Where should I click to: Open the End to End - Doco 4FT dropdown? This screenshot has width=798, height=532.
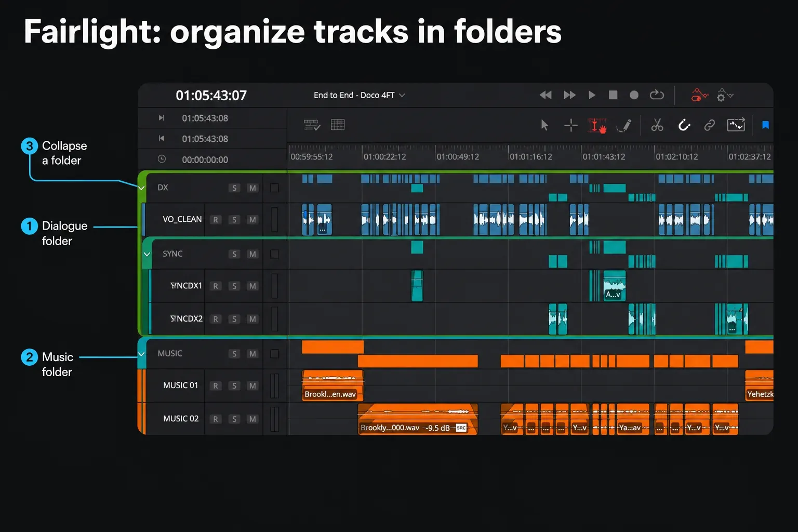(359, 95)
